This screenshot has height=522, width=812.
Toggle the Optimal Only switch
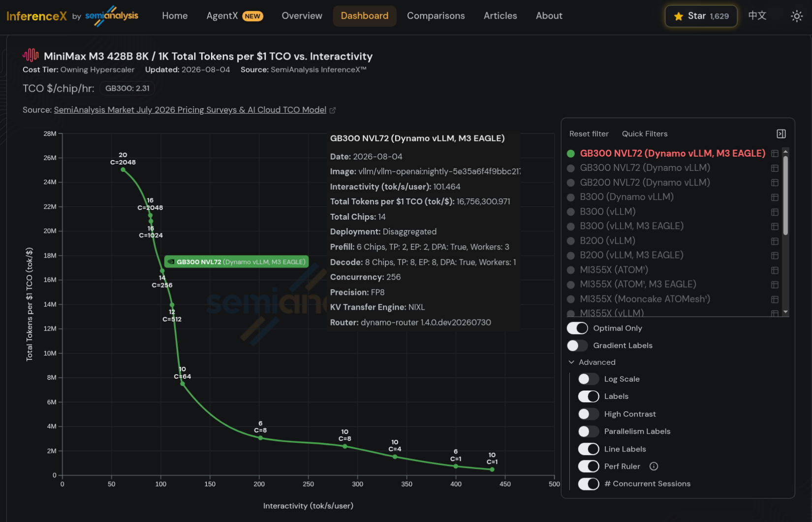(577, 328)
